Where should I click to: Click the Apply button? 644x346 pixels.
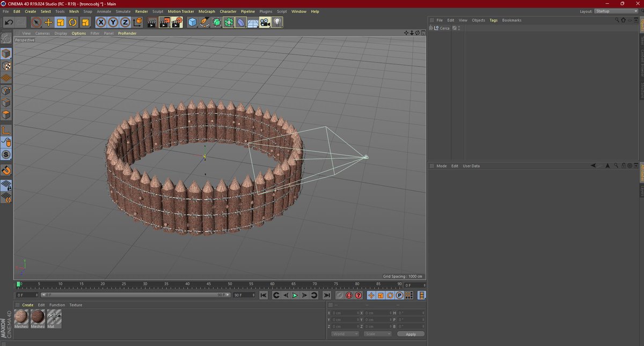[411, 334]
